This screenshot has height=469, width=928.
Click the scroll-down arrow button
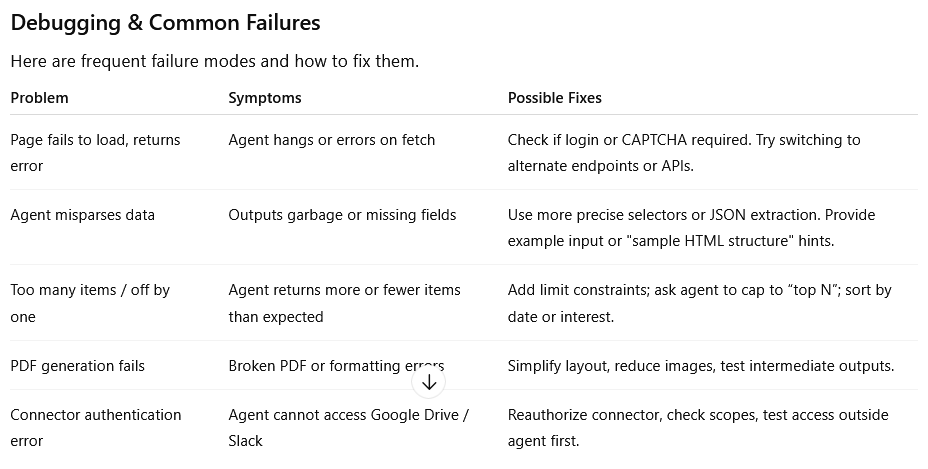coord(429,382)
